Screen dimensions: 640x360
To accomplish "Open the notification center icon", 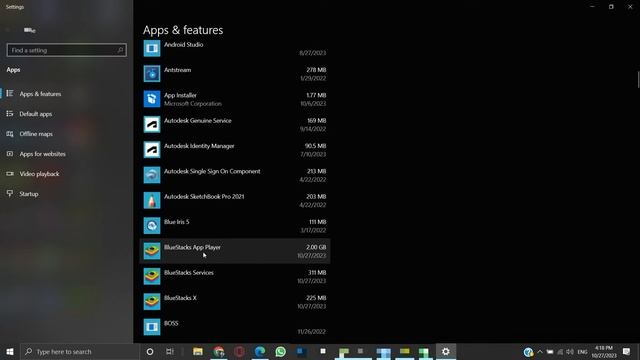I will 627,351.
